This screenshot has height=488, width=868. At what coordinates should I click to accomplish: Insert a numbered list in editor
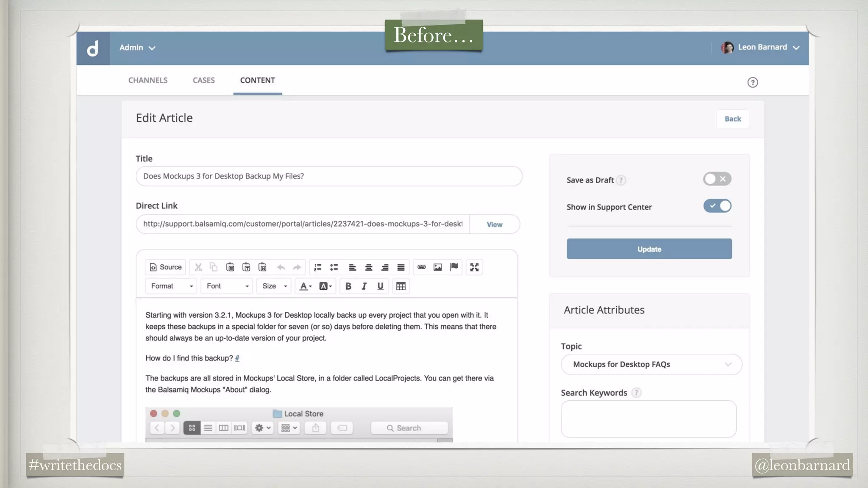tap(318, 267)
